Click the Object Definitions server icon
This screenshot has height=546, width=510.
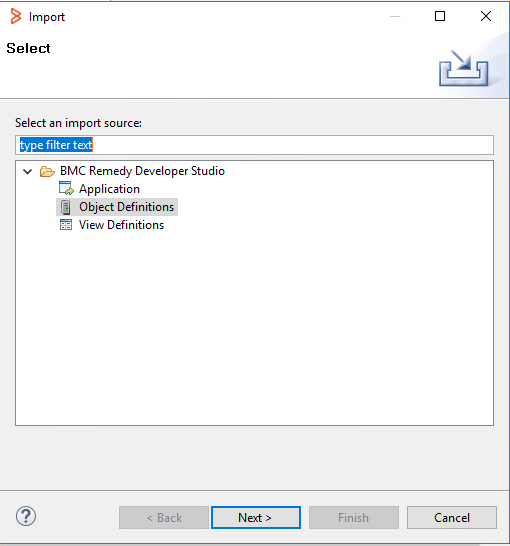65,207
